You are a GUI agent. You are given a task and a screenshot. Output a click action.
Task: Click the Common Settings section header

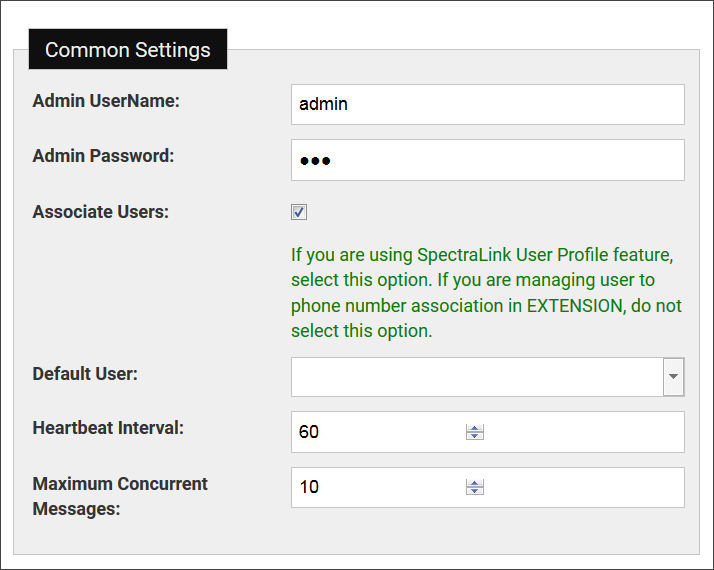128,50
